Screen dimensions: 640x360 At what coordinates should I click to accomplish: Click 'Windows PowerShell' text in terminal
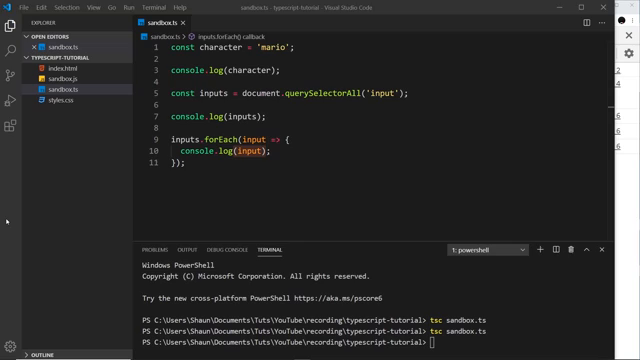coord(178,265)
